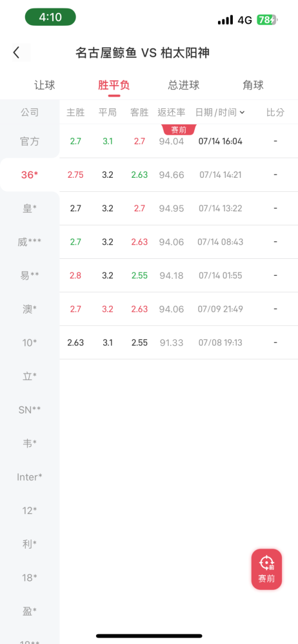Select the 胜平负 tab
The width and height of the screenshot is (298, 644).
[114, 85]
